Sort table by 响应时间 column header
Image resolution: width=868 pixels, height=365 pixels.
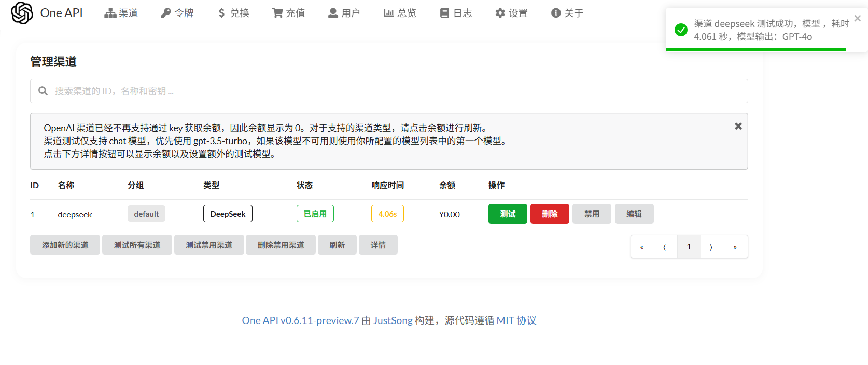(x=388, y=185)
